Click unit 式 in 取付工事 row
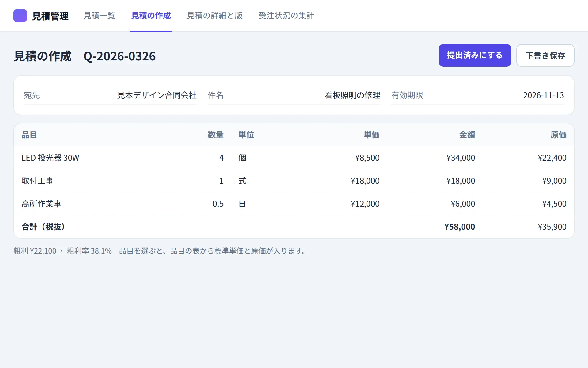The height and width of the screenshot is (368, 588). point(242,181)
